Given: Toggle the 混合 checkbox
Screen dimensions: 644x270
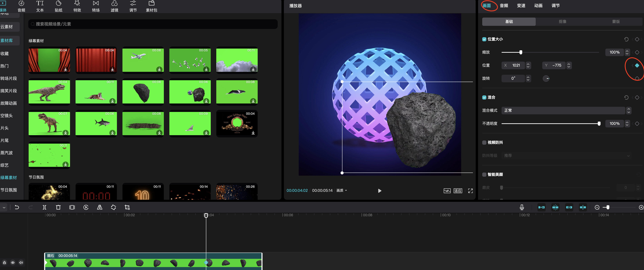Looking at the screenshot, I should click(x=484, y=97).
